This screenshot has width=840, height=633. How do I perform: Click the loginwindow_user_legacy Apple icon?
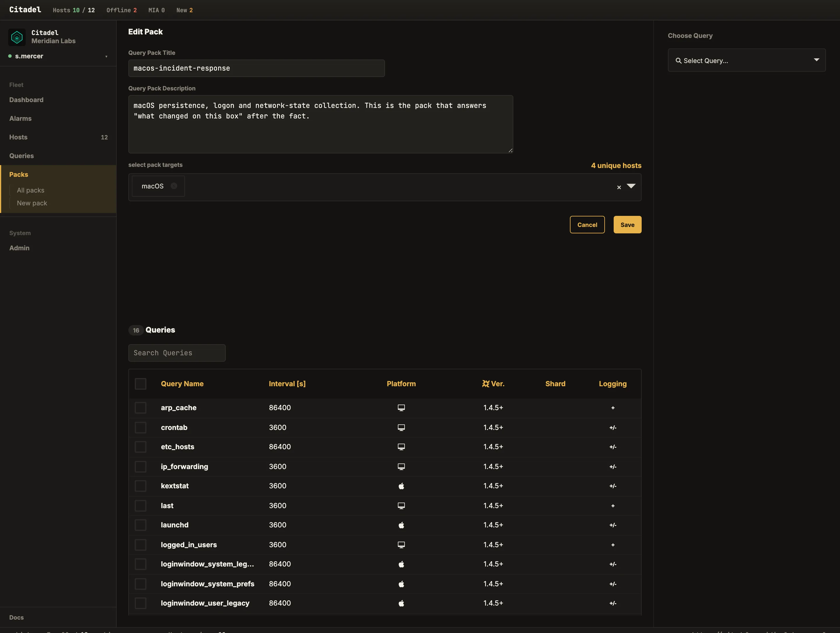click(x=401, y=603)
